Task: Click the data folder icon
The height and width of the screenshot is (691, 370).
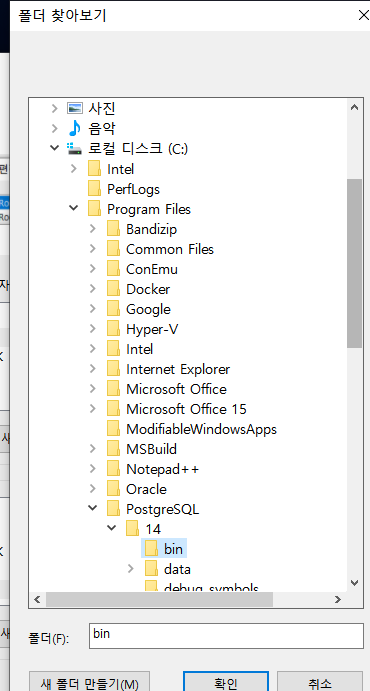Action: click(x=151, y=569)
